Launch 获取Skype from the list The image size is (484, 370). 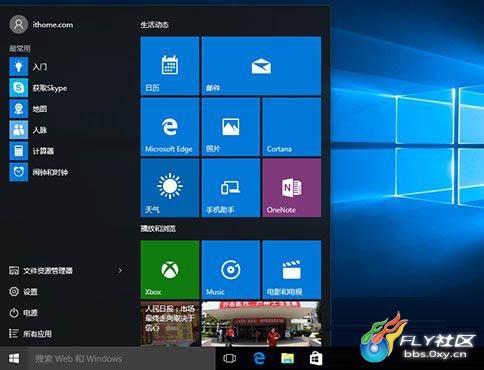[38, 88]
